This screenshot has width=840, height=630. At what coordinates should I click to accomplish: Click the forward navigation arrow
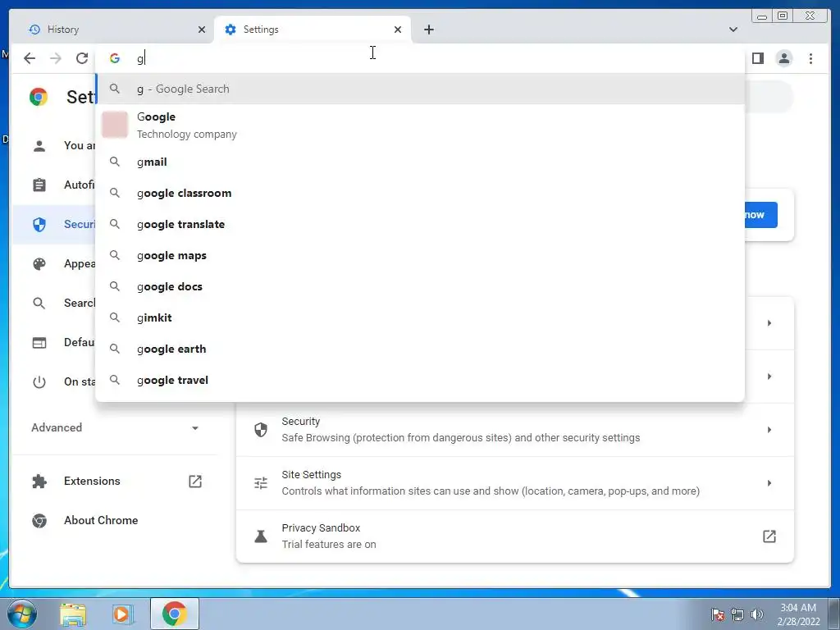(55, 58)
